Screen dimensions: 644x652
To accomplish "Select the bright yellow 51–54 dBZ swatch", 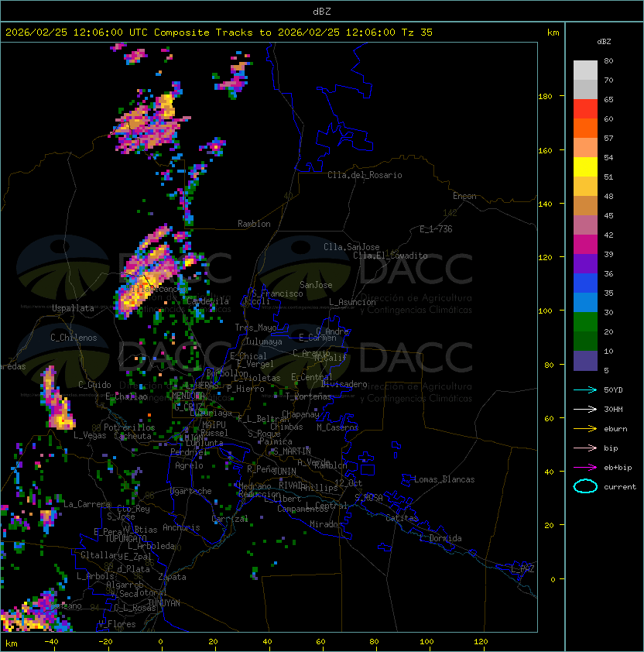I will pyautogui.click(x=585, y=167).
